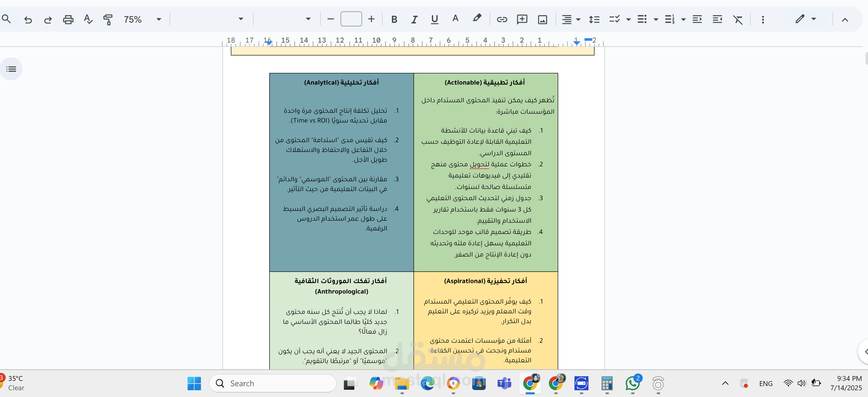Hide the menus with the up chevron

click(x=845, y=20)
